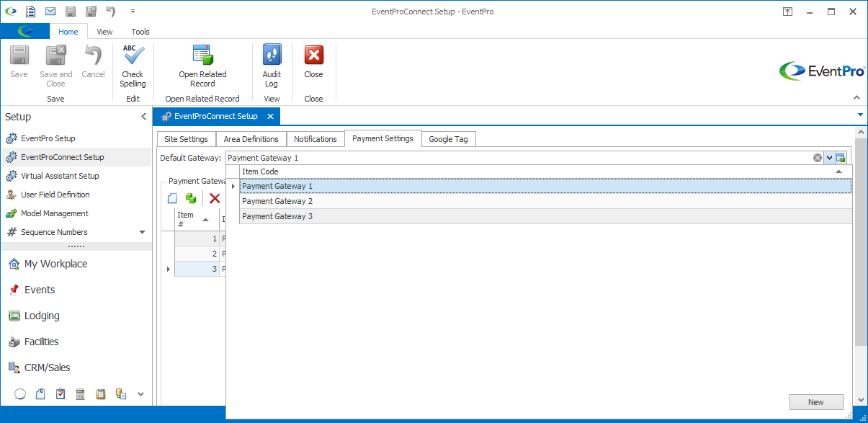Clear the Default Gateway field value
This screenshot has height=423, width=868.
click(x=818, y=158)
